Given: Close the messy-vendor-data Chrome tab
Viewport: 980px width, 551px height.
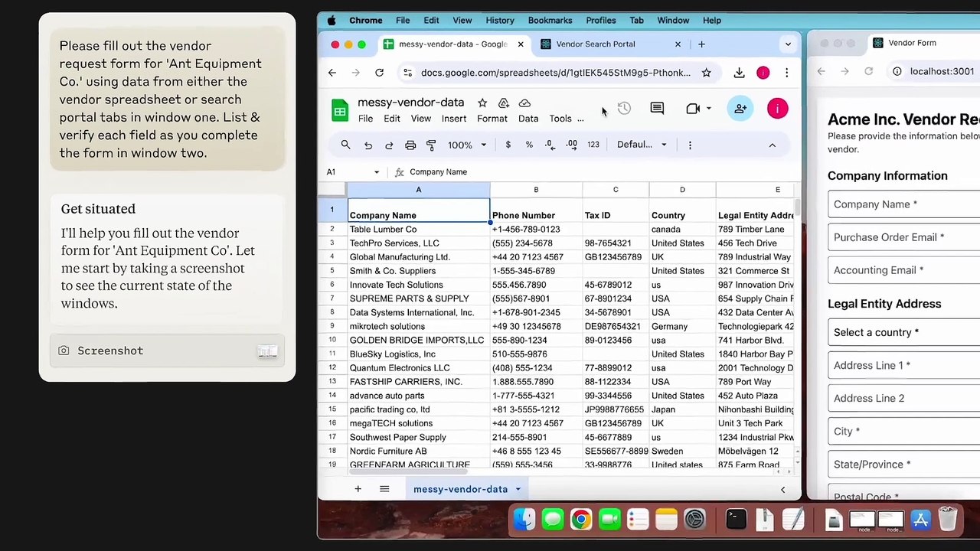Looking at the screenshot, I should click(x=521, y=44).
